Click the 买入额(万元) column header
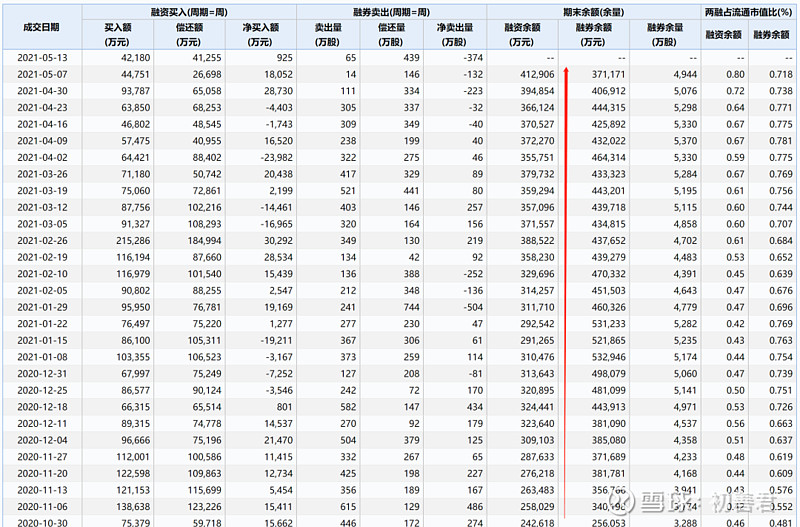 coord(118,35)
